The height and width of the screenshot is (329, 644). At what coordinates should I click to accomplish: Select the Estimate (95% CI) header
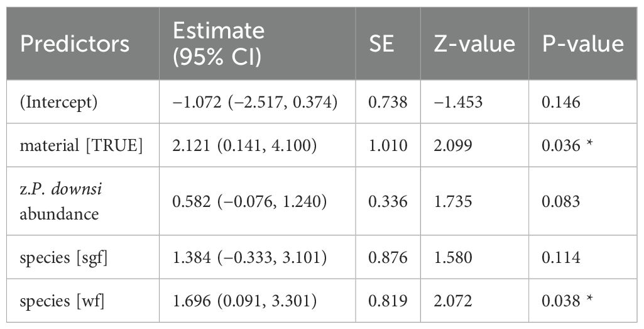(219, 43)
